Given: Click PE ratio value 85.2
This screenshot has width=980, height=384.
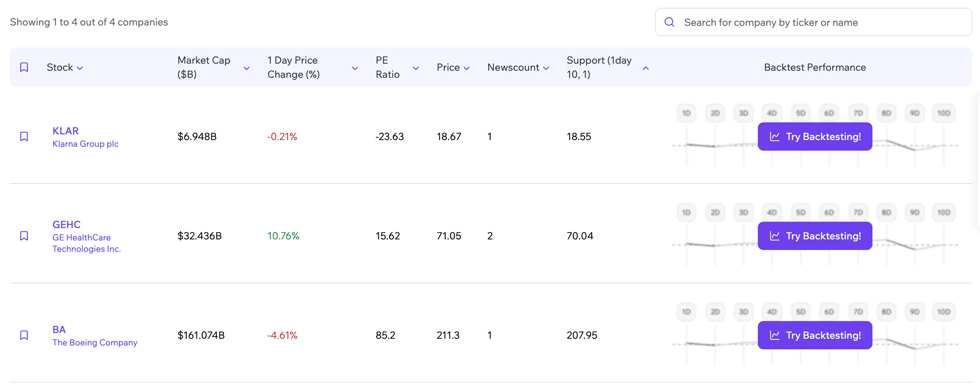Looking at the screenshot, I should pos(385,335).
